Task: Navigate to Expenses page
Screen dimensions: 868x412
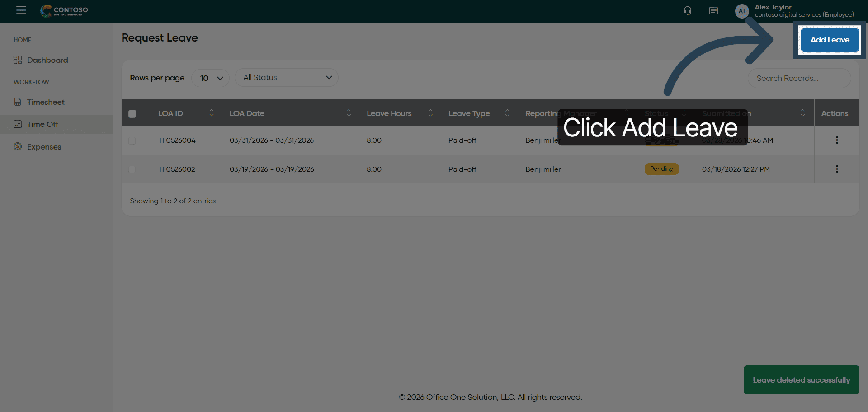Action: click(x=44, y=147)
